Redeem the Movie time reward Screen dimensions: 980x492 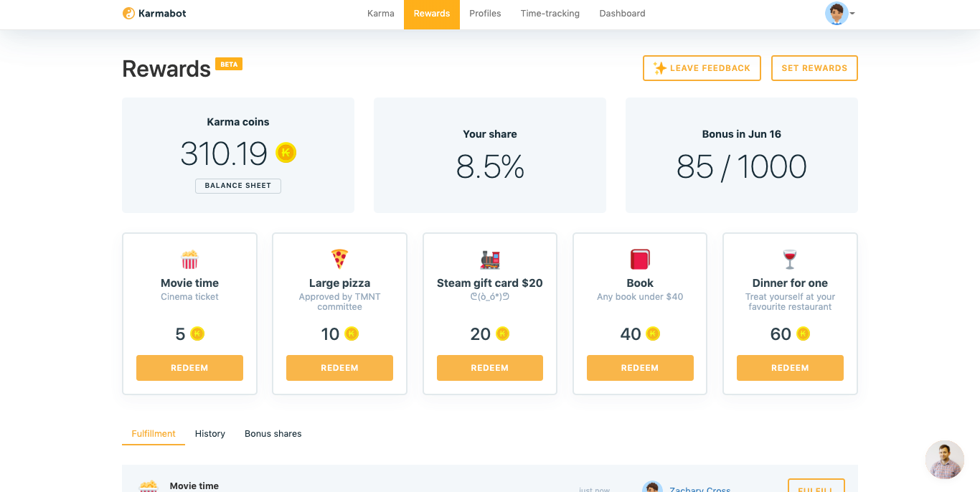(x=189, y=368)
